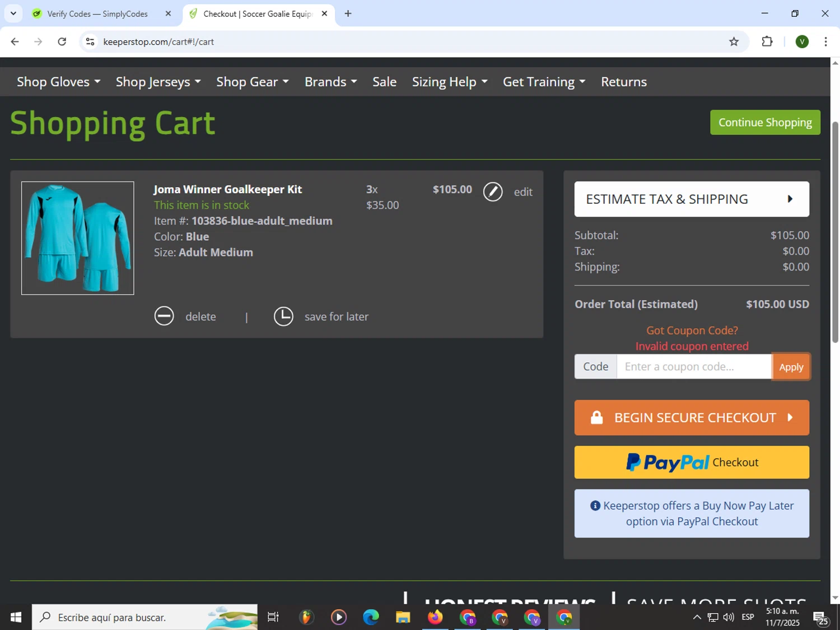This screenshot has width=840, height=630.
Task: Click the save for later link
Action: coord(336,316)
